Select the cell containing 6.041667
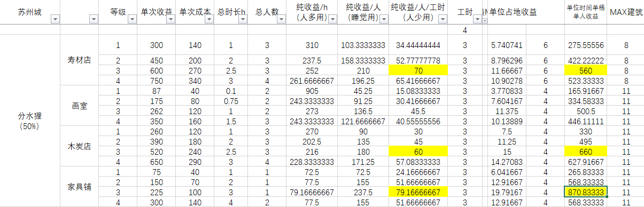The width and height of the screenshot is (644, 207). click(507, 172)
